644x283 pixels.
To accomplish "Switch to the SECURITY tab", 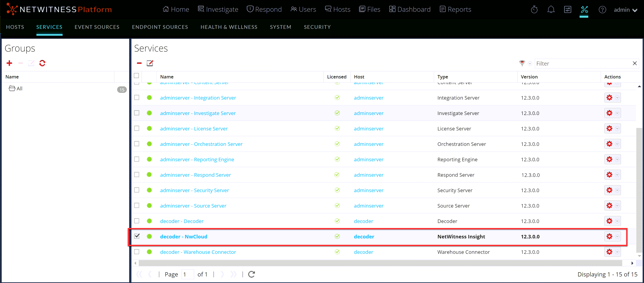I will [317, 27].
